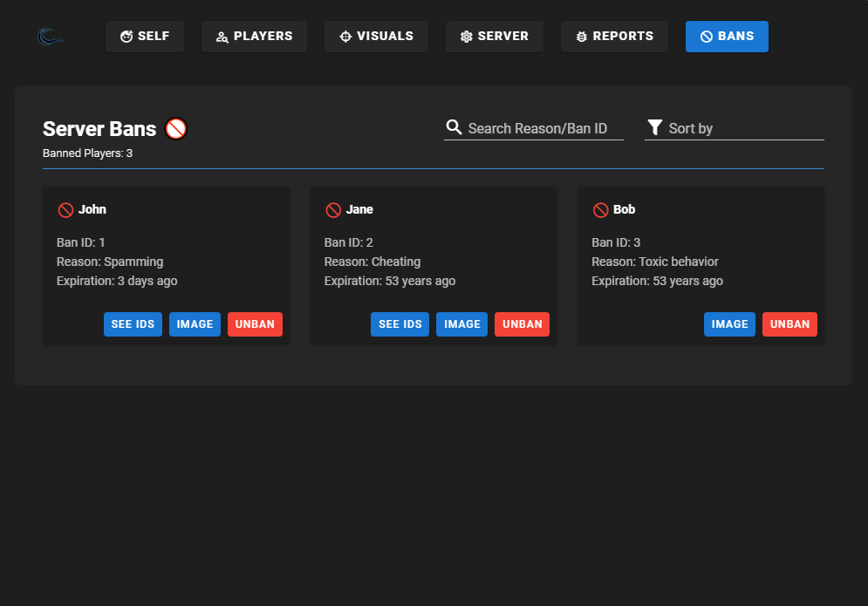The height and width of the screenshot is (606, 868).
Task: Switch to the PLAYERS tab
Action: (x=254, y=36)
